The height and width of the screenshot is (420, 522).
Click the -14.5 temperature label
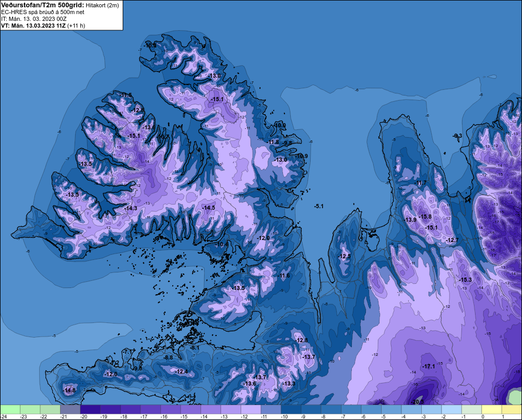point(209,208)
